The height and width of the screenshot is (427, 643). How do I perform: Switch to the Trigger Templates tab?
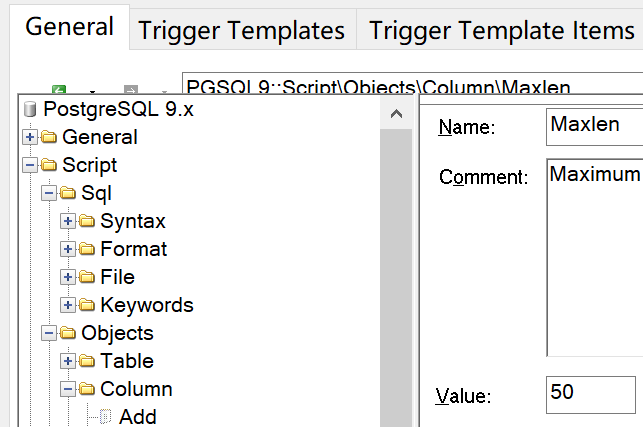tap(242, 31)
